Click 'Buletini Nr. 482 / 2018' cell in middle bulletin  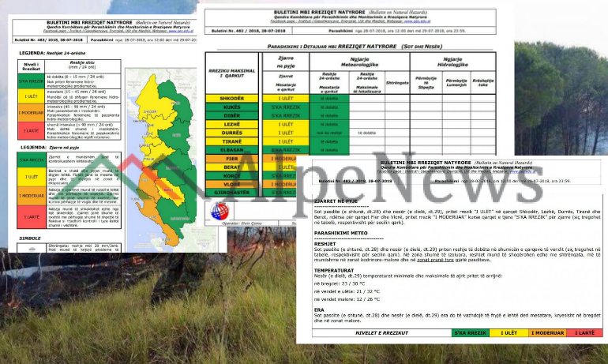pos(248,31)
